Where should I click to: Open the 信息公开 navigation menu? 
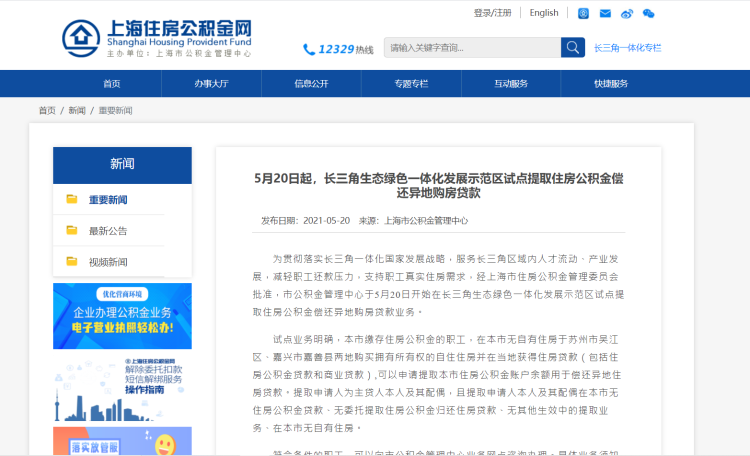point(311,84)
